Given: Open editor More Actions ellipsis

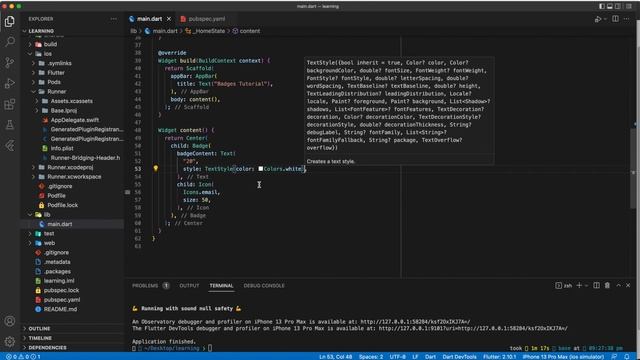Looking at the screenshot, I should [x=627, y=19].
